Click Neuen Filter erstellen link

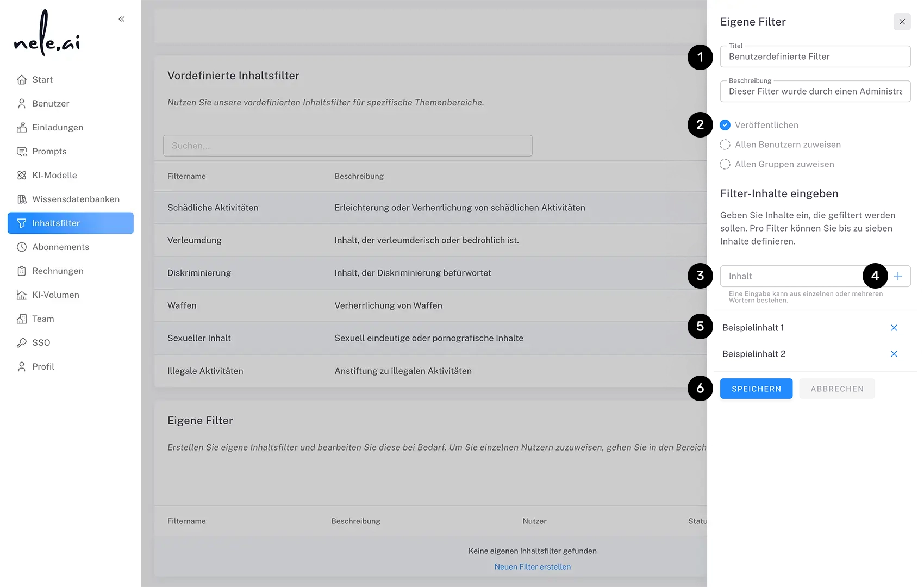tap(533, 566)
